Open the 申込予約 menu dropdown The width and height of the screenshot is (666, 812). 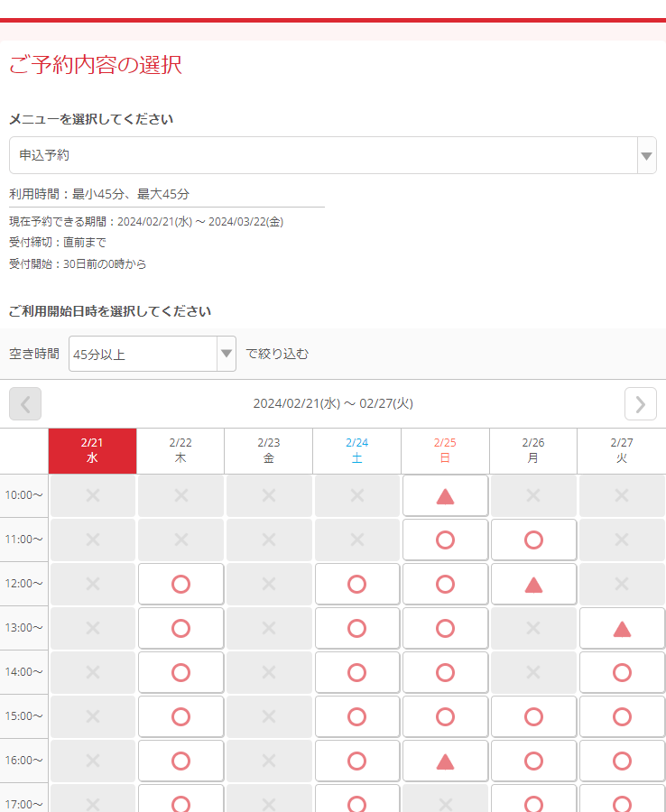(323, 155)
